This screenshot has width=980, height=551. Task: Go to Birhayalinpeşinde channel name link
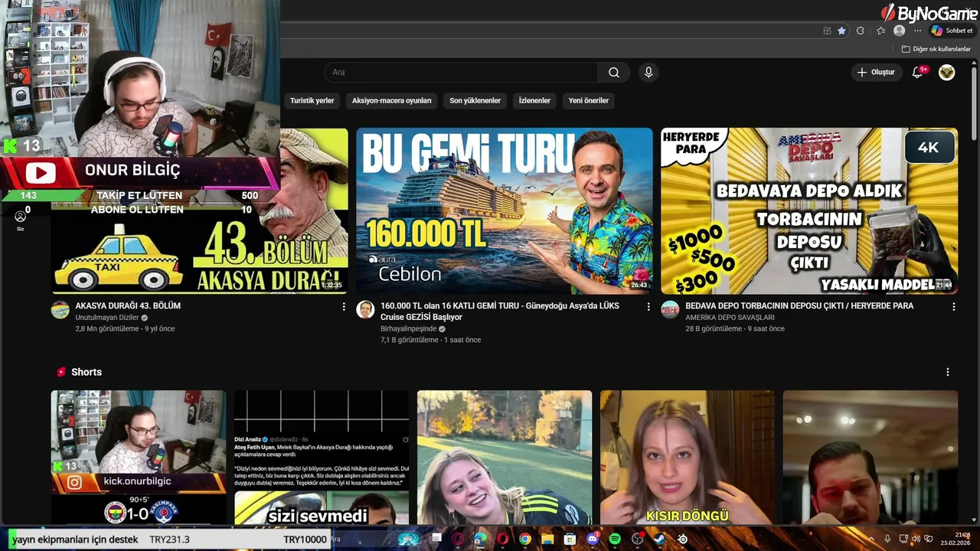coord(408,329)
